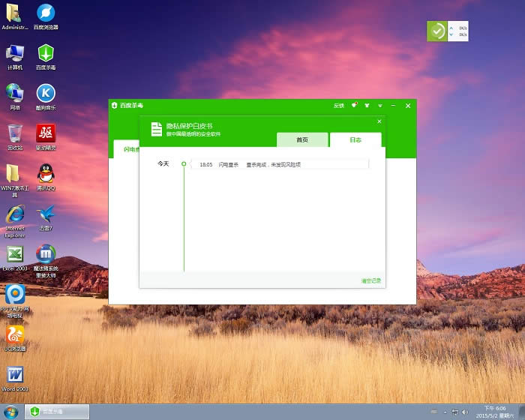Screen dimensions: 525x420
Task: Open the 反馈 feedback link
Action: [338, 106]
